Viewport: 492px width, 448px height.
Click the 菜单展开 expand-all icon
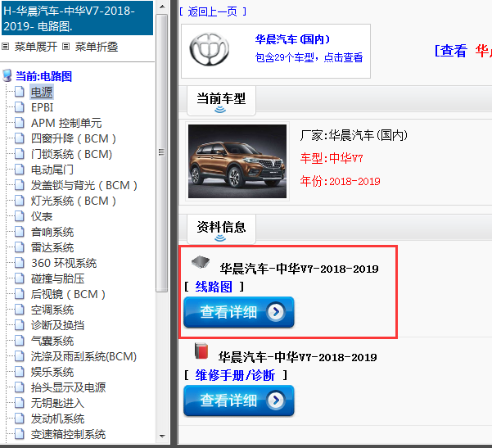6,47
